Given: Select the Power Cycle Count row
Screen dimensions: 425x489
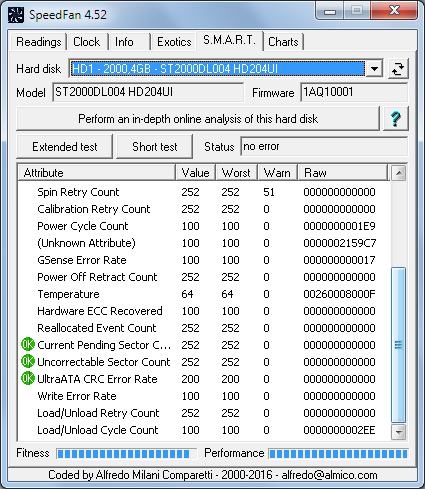Looking at the screenshot, I should 203,226.
